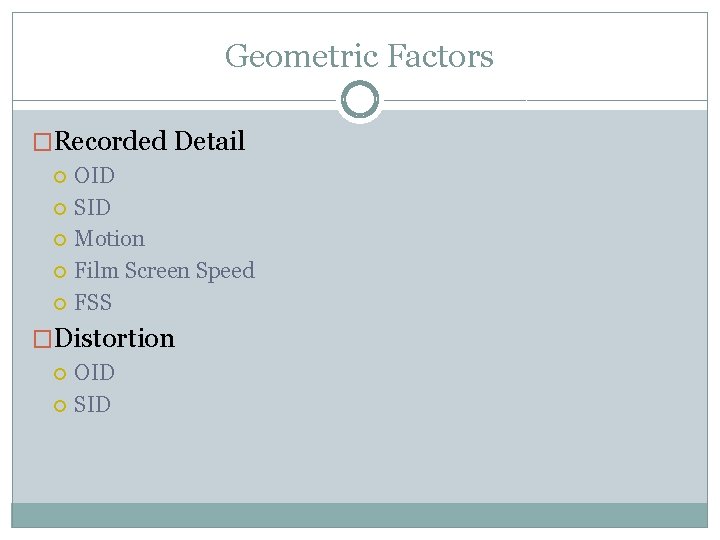Click the bullet of SID under Recorded Detail
The height and width of the screenshot is (540, 720).
pyautogui.click(x=60, y=209)
